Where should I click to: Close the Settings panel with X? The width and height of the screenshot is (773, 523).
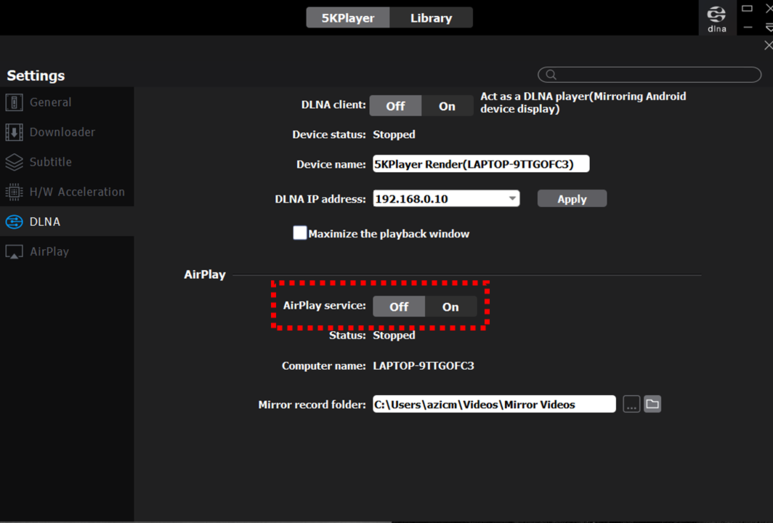click(x=768, y=45)
